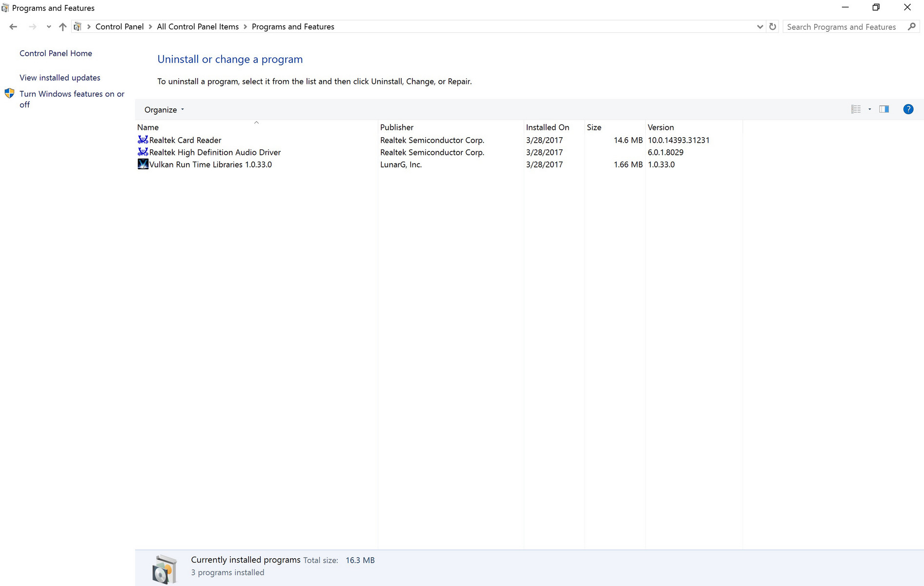924x586 pixels.
Task: Sort by the Size column header
Action: (615, 127)
